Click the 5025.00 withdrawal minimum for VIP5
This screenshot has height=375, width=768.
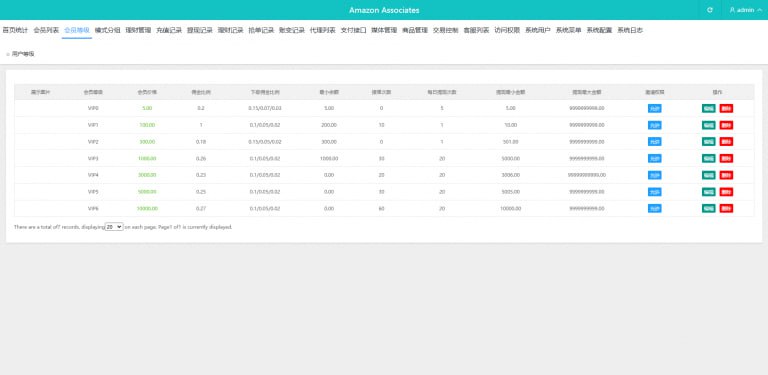(510, 192)
